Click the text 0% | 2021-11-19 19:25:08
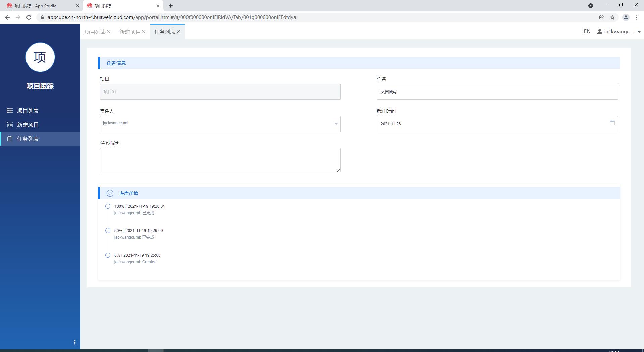Screen dimensions: 644x352 tap(137, 255)
